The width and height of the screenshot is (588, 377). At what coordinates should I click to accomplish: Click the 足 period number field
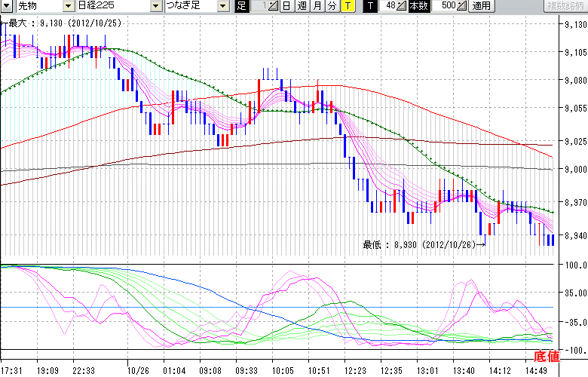pos(258,6)
